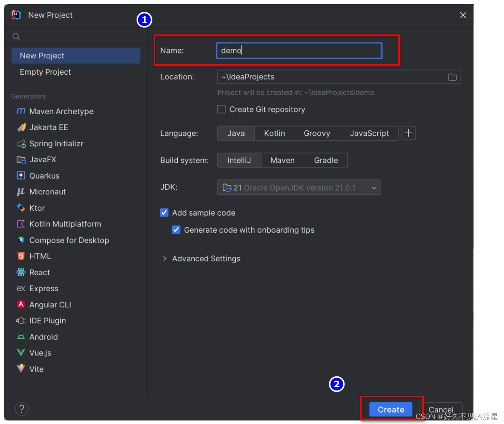Click the JDK folder icon in dropdown

(x=227, y=188)
